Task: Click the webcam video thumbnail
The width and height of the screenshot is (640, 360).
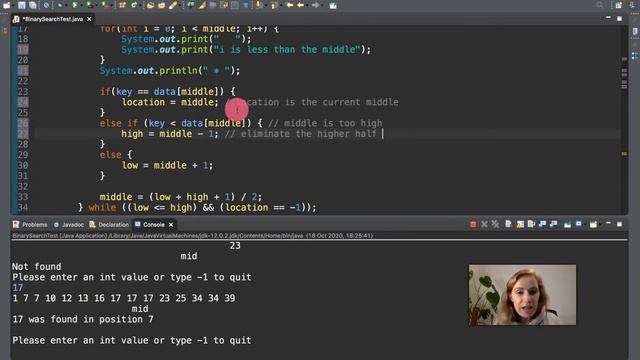Action: [x=522, y=295]
